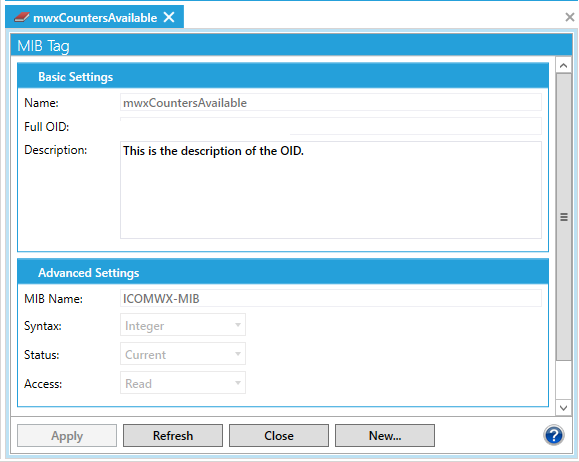The height and width of the screenshot is (462, 579).
Task: Open the Status dropdown showing Current
Action: [x=183, y=354]
